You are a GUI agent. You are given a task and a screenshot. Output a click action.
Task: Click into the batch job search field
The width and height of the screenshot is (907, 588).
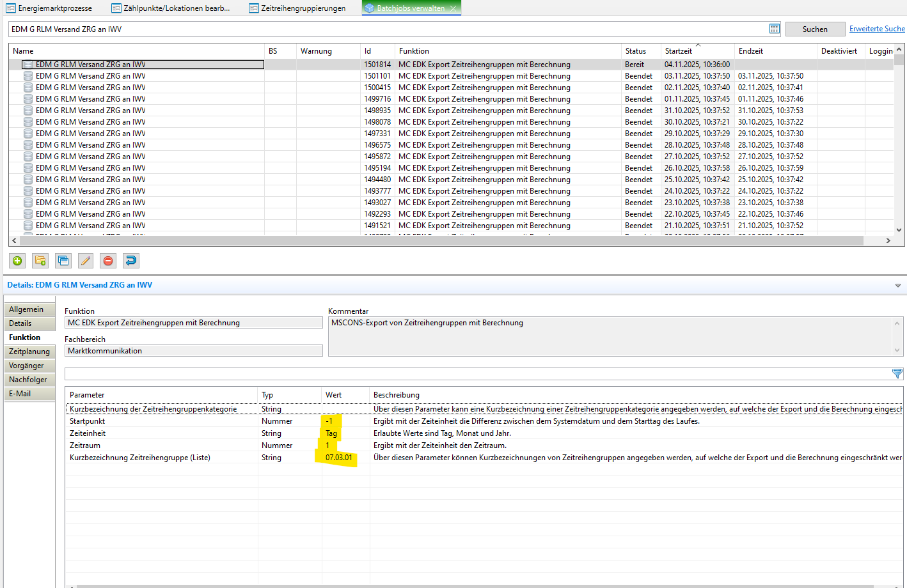(x=384, y=29)
